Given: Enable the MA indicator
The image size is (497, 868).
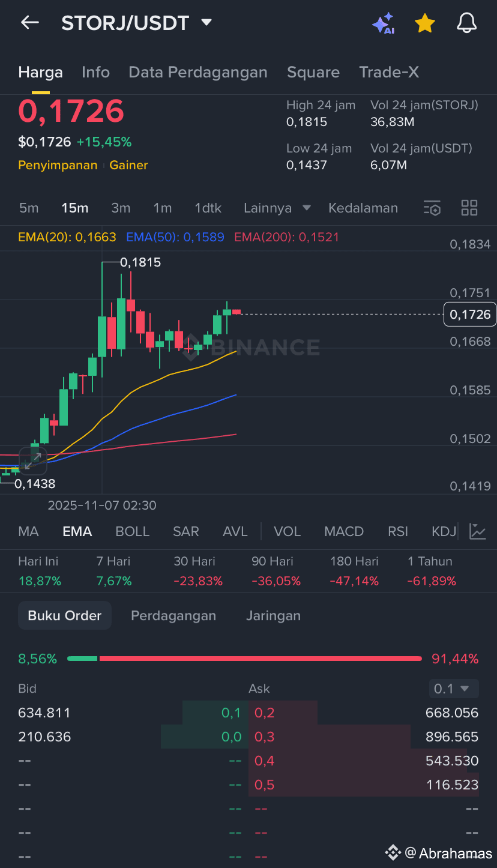Looking at the screenshot, I should point(29,531).
